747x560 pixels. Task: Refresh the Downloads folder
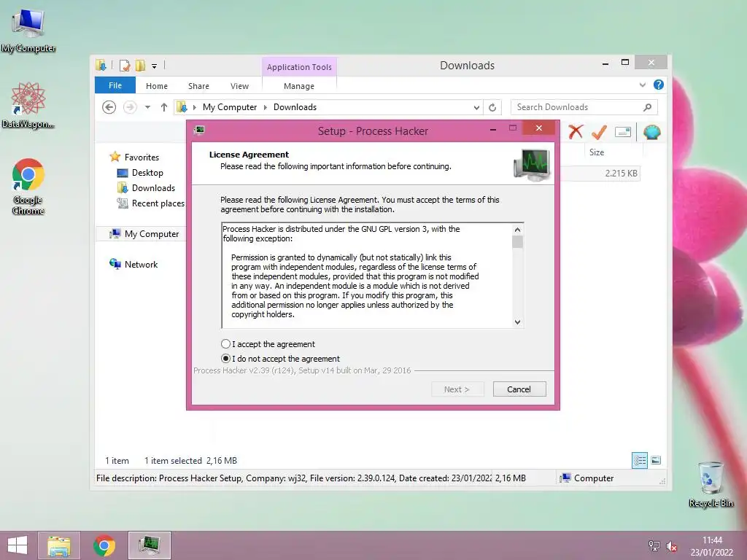[492, 108]
